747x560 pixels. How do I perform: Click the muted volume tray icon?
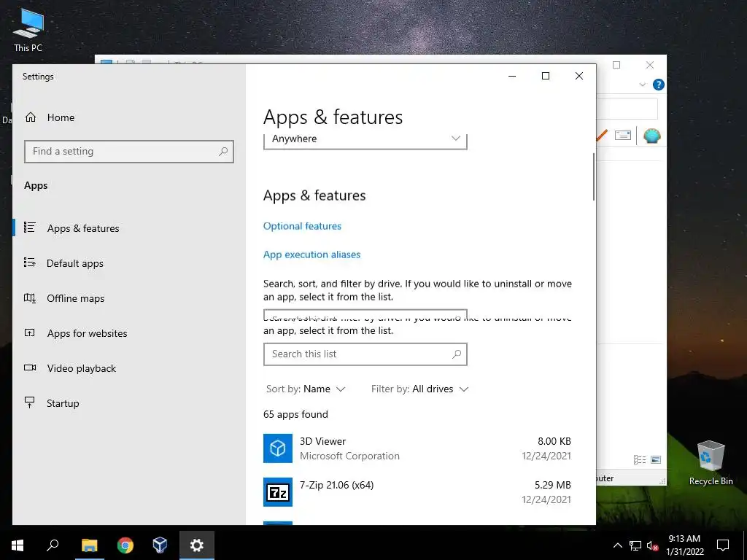click(x=653, y=545)
